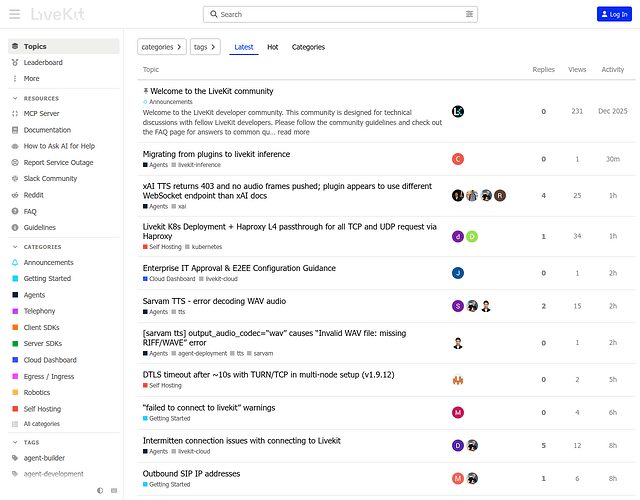Click the LiveKit logo
Screen dimensions: 640x500
tap(58, 14)
